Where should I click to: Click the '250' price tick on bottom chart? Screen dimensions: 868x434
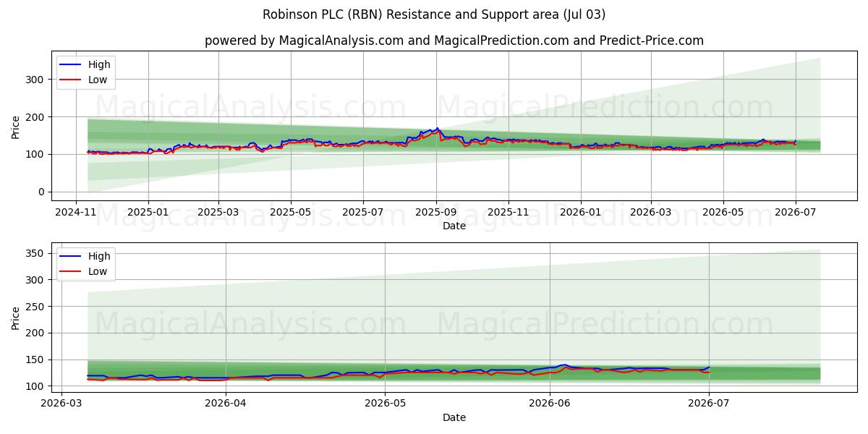click(35, 307)
